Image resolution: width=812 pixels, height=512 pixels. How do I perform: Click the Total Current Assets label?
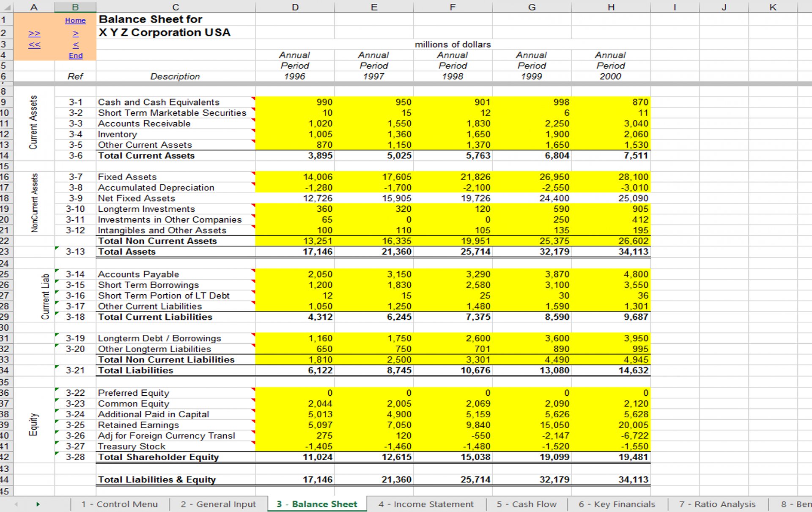146,155
